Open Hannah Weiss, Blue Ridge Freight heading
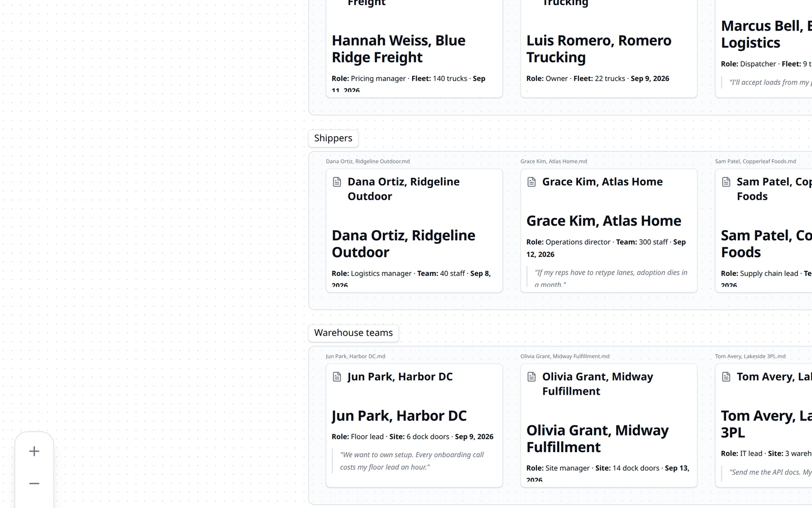The height and width of the screenshot is (508, 812). pos(398,49)
